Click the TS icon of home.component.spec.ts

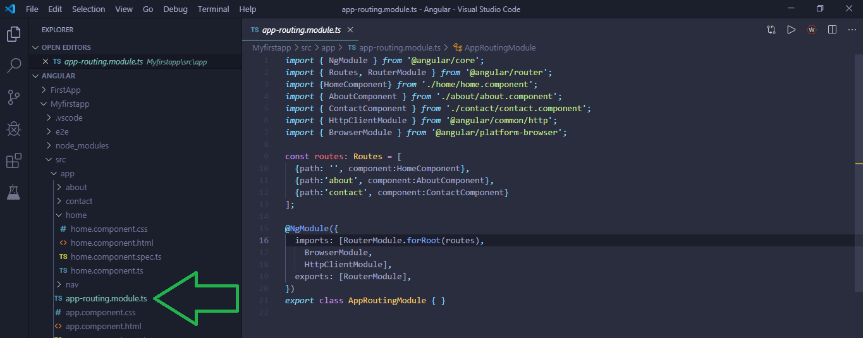pos(63,257)
